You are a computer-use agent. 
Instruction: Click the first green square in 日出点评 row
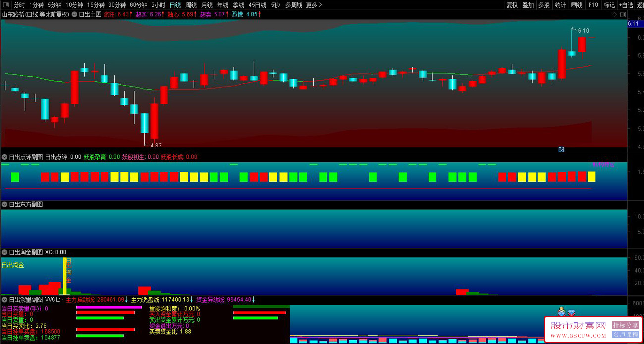(x=15, y=177)
